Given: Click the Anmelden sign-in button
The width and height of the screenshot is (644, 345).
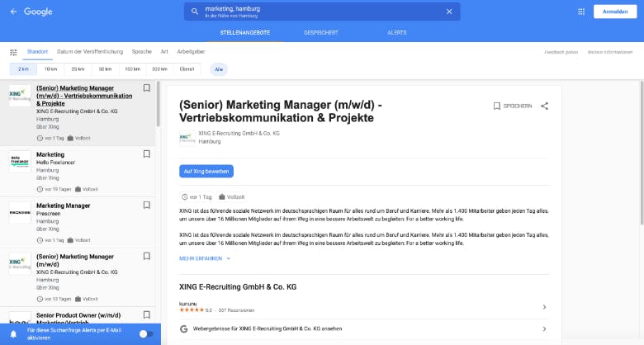Looking at the screenshot, I should coord(615,12).
